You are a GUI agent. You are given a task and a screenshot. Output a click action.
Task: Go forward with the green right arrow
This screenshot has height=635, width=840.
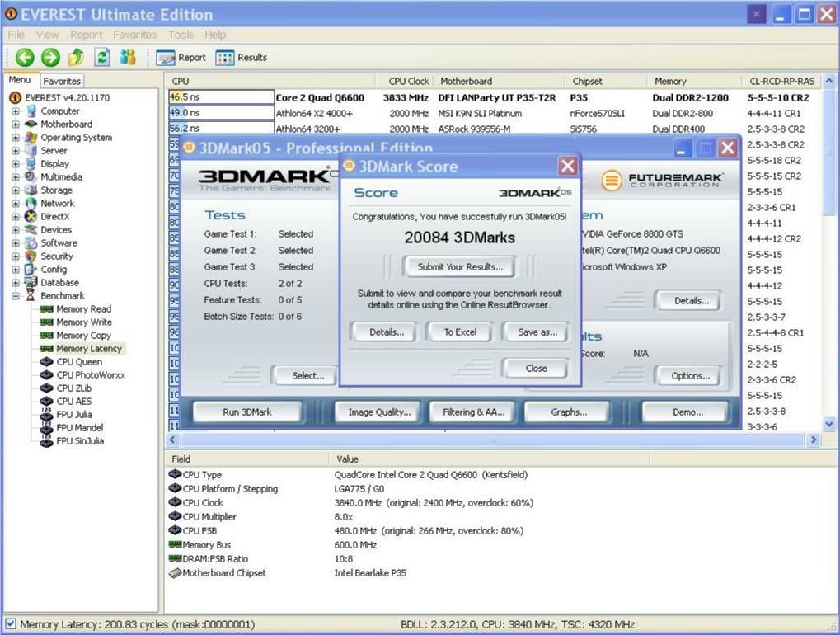[x=51, y=57]
